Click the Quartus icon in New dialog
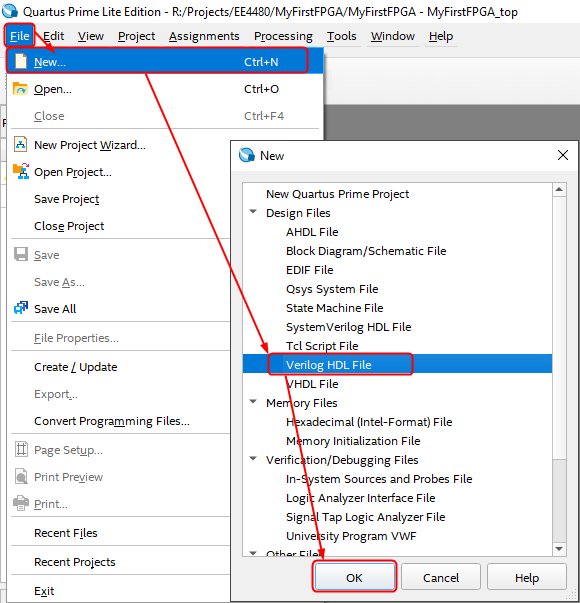580x603 pixels. 247,155
